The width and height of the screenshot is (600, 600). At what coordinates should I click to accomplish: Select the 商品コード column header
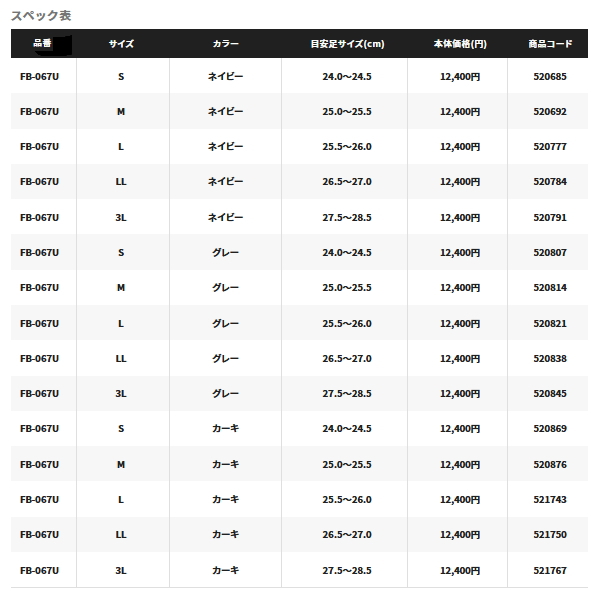(550, 44)
